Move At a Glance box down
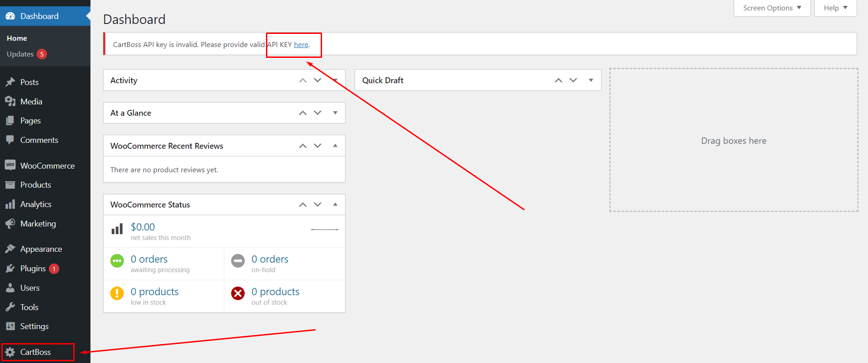Viewport: 868px width, 363px height. click(x=318, y=113)
